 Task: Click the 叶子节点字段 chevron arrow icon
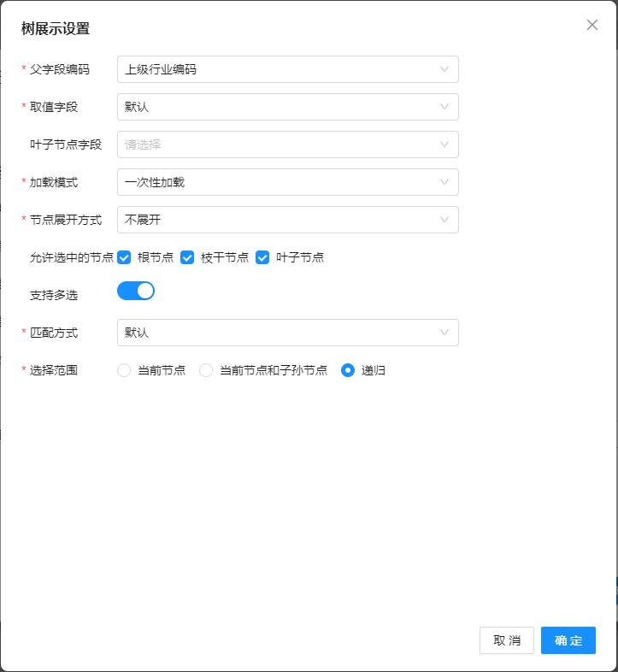pyautogui.click(x=444, y=144)
